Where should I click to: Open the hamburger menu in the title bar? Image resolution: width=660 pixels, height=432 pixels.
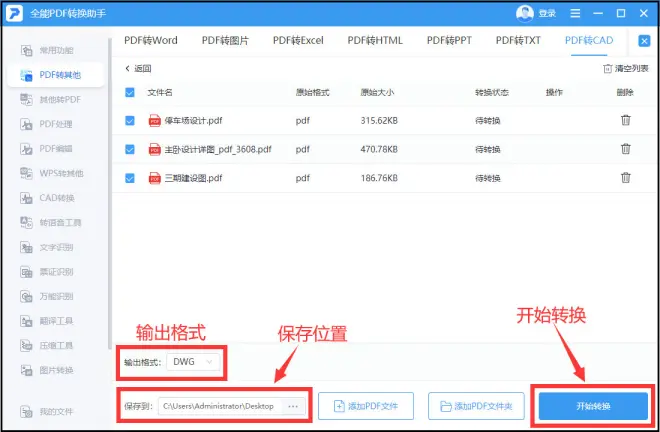click(575, 13)
